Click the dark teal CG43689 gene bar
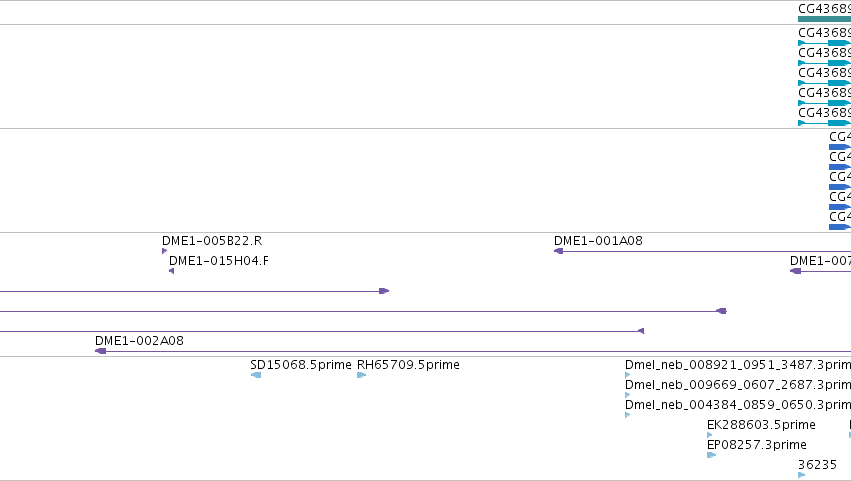This screenshot has height=481, width=851. pyautogui.click(x=824, y=19)
